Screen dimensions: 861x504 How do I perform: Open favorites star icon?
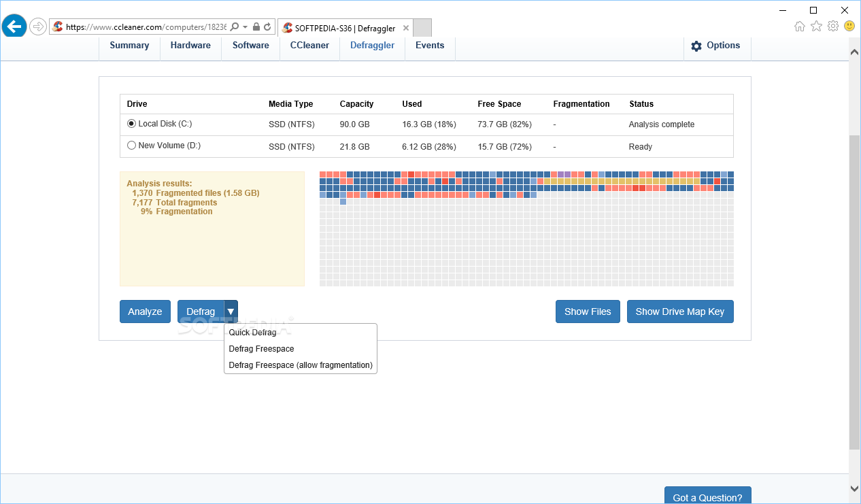click(x=816, y=27)
